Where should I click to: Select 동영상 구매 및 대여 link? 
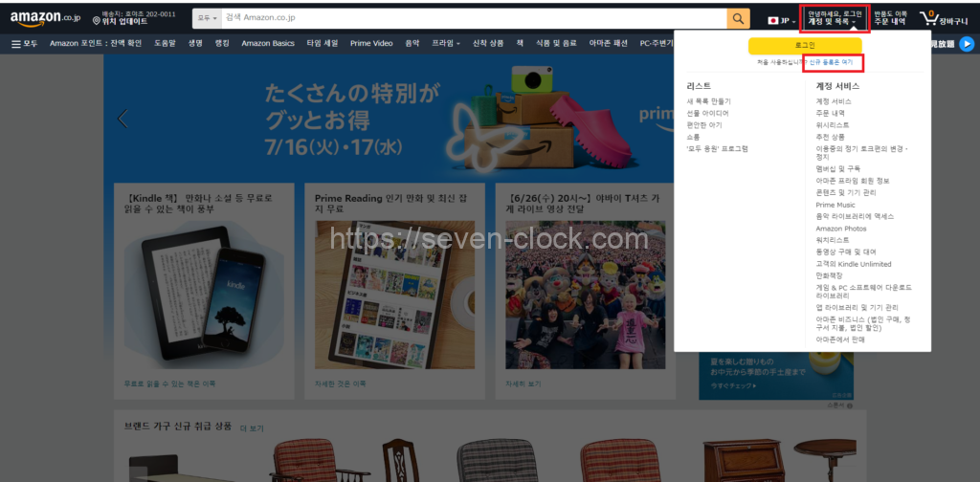(x=846, y=252)
